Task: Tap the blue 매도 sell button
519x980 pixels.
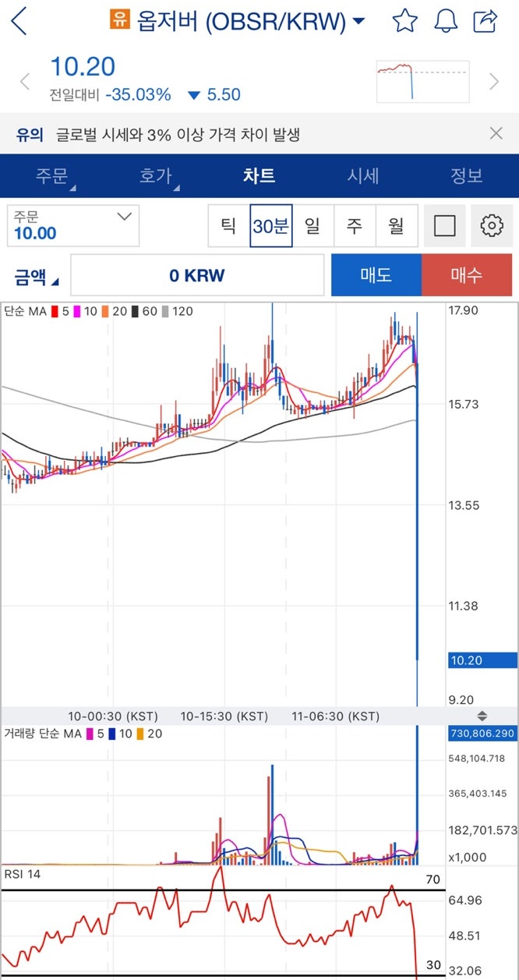Action: pos(376,275)
